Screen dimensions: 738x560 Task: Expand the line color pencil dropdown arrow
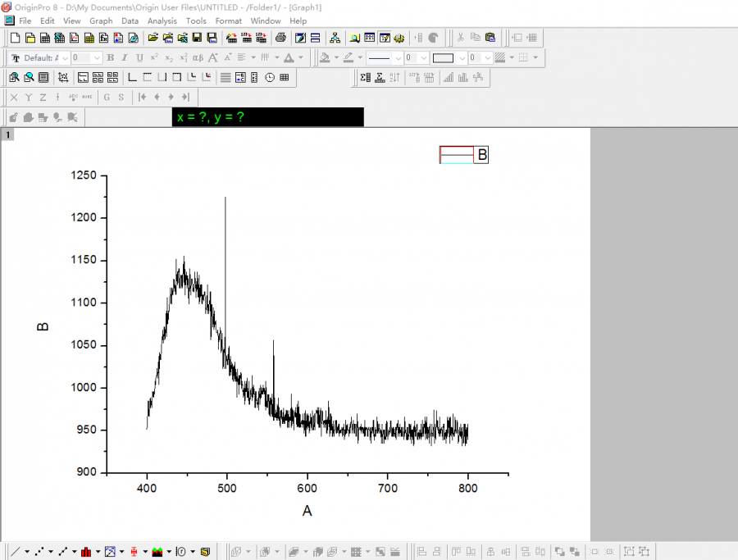click(x=360, y=57)
